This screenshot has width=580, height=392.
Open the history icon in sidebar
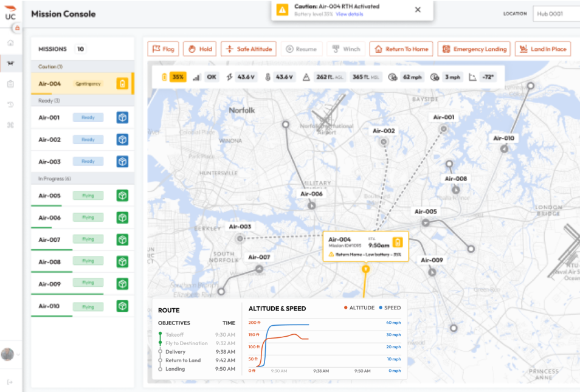coord(10,105)
